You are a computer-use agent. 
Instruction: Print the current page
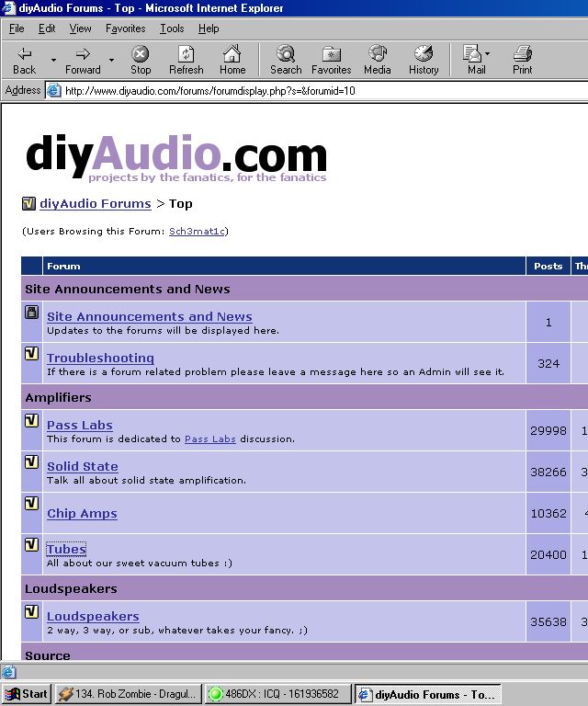click(x=523, y=60)
